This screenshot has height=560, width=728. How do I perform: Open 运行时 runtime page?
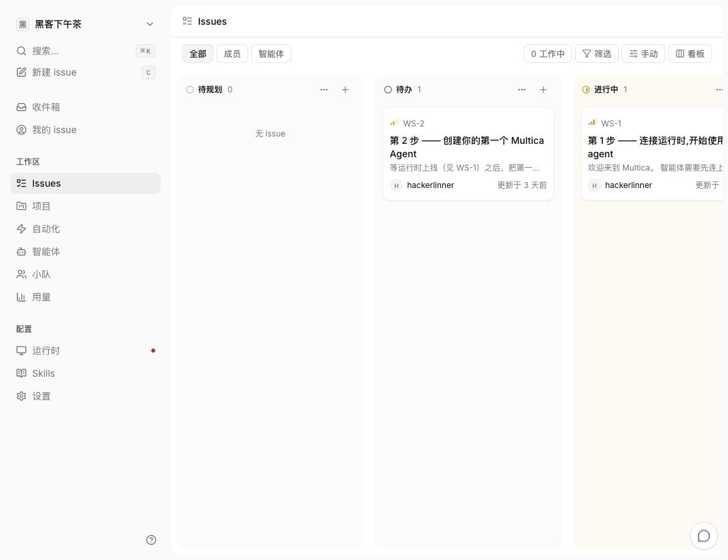86,351
